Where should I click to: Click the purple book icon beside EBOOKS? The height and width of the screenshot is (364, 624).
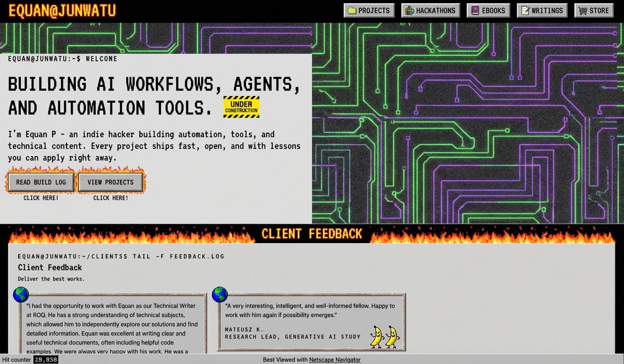pyautogui.click(x=475, y=10)
